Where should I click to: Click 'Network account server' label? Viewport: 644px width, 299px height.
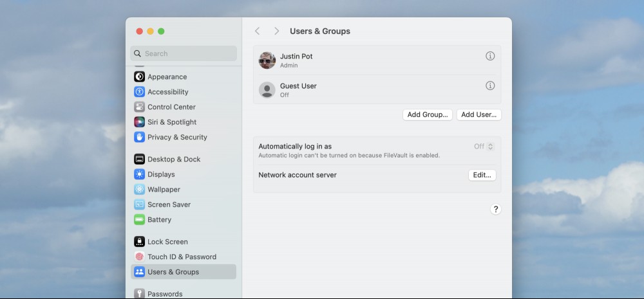click(x=298, y=175)
